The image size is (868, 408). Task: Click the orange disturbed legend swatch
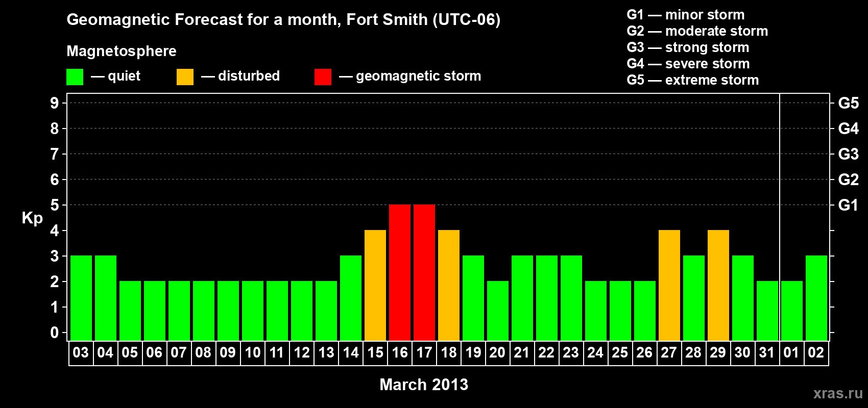(185, 77)
